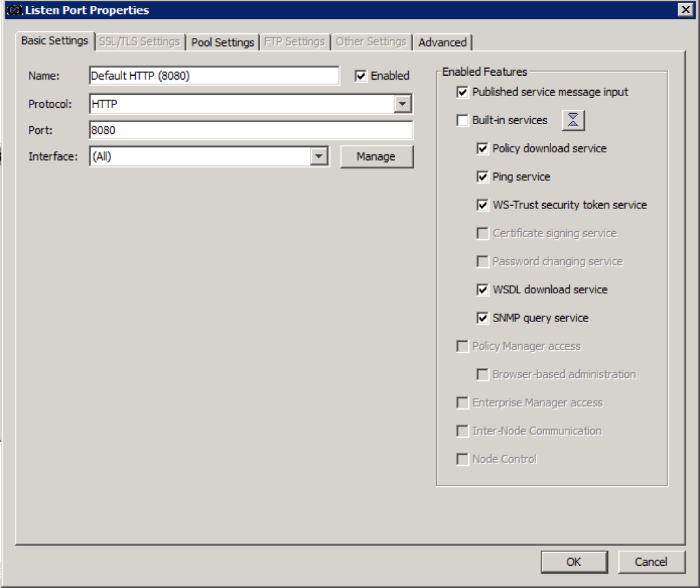The width and height of the screenshot is (700, 588).
Task: Disable the Ping service
Action: coord(483,176)
